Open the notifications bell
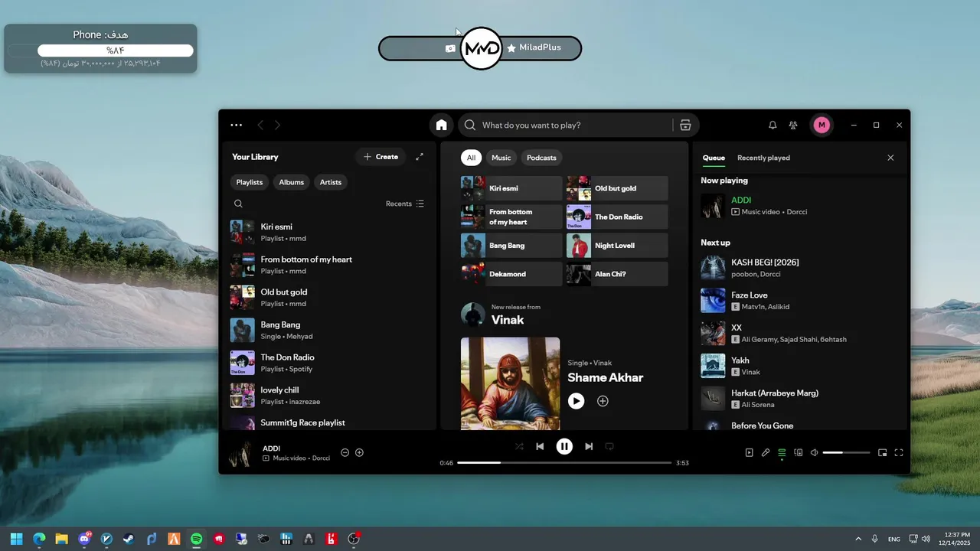980x551 pixels. point(773,125)
